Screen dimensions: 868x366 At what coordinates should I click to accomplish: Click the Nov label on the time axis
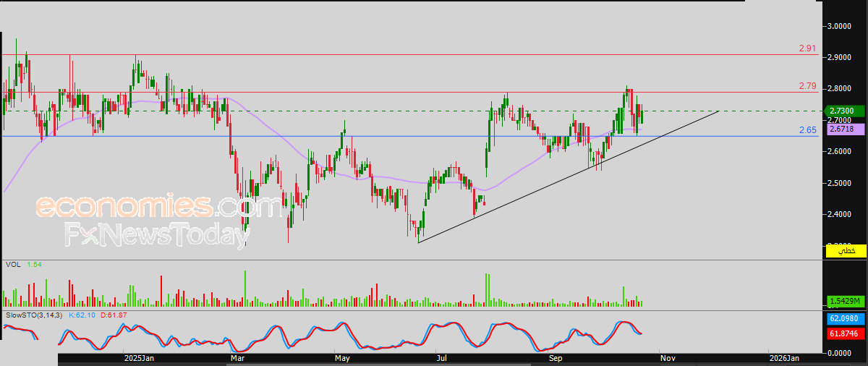click(x=668, y=358)
